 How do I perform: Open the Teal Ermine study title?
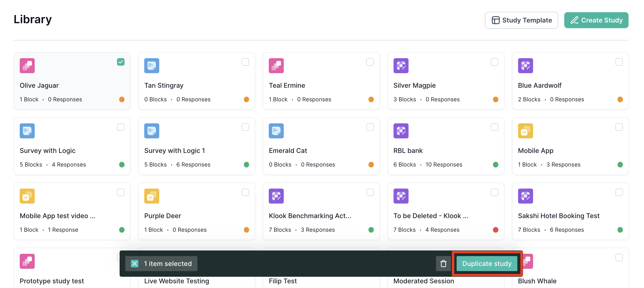coord(287,85)
